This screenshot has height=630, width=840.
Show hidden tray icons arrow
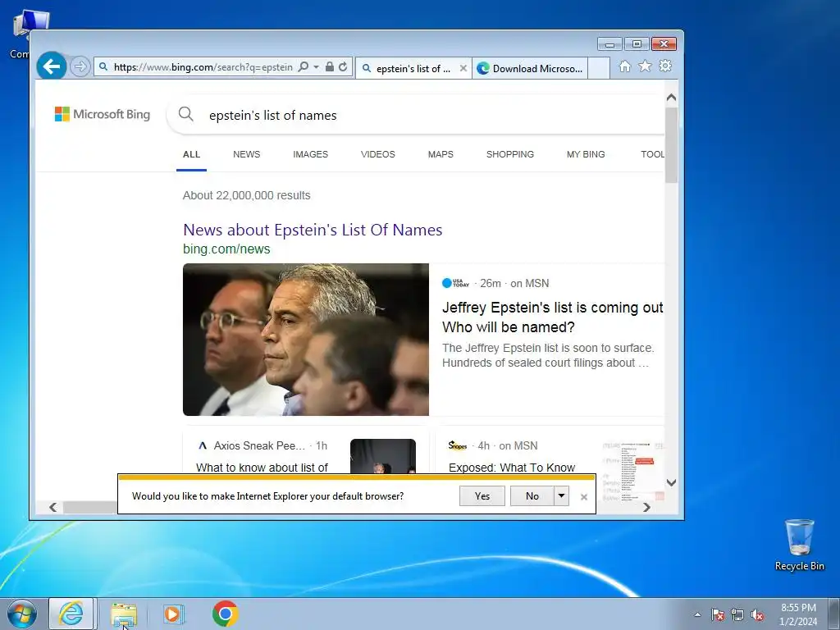click(x=697, y=614)
